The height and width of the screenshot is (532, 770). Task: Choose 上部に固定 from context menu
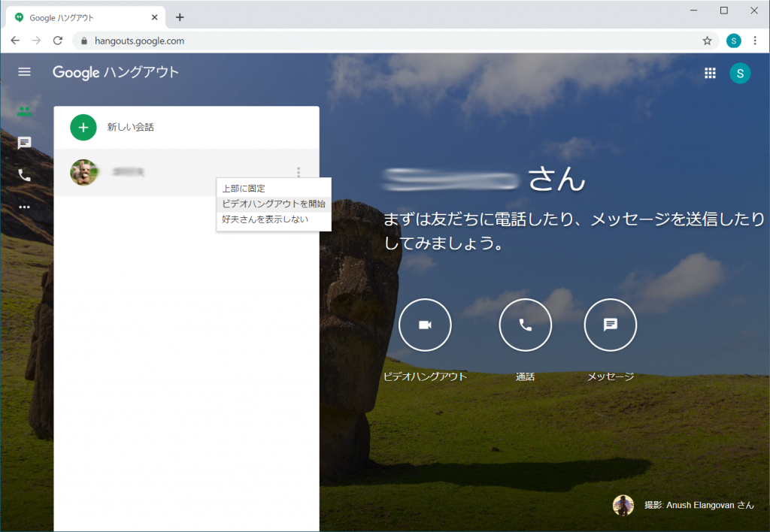click(x=244, y=189)
